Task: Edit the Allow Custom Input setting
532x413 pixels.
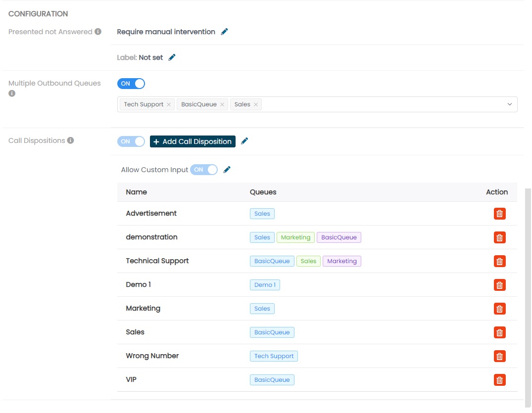Action: (227, 170)
